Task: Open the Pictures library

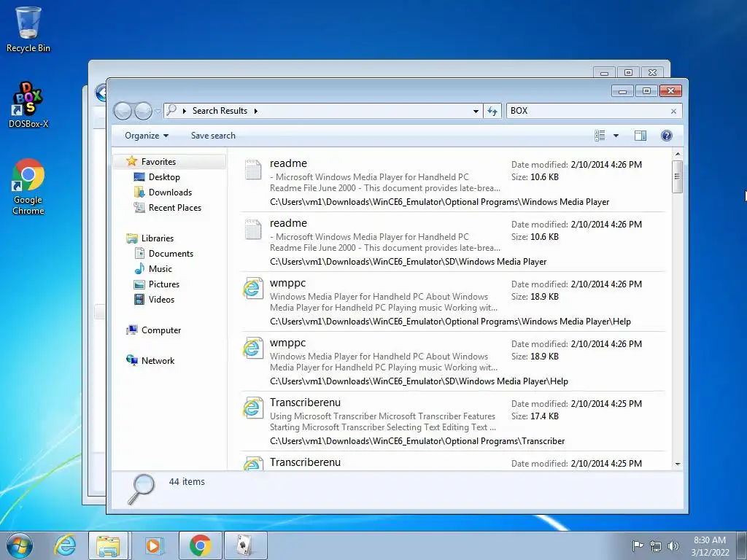Action: point(164,284)
